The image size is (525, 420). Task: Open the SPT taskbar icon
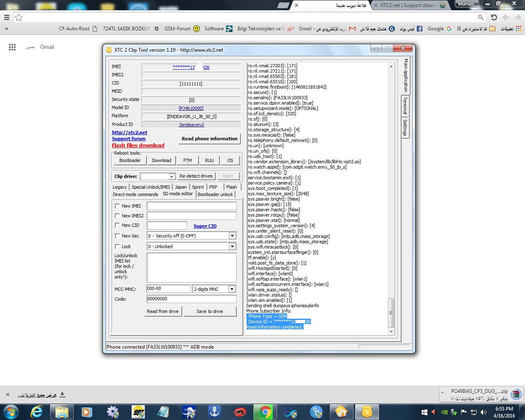pyautogui.click(x=138, y=412)
